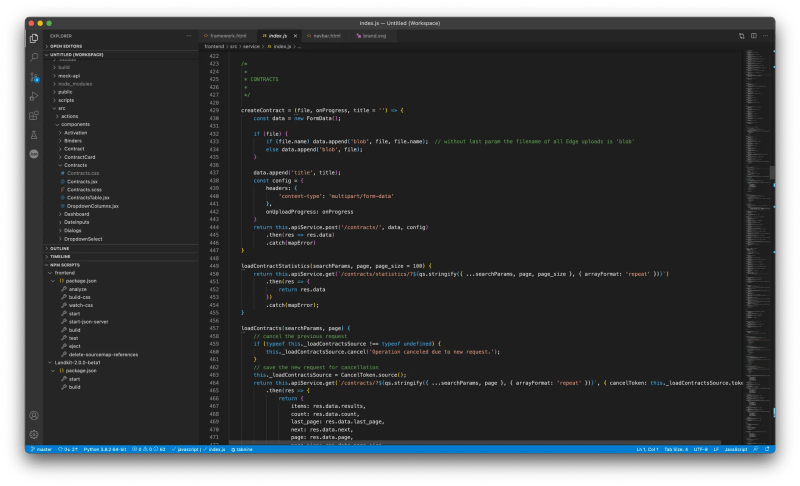Image resolution: width=800 pixels, height=486 pixels.
Task: Open the Source Control view
Action: [34, 77]
